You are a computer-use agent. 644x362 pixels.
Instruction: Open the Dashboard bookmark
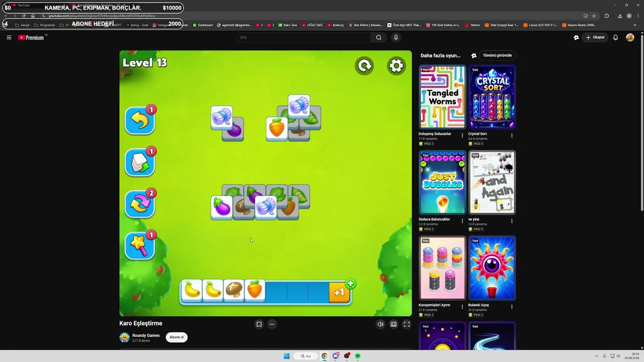click(203, 25)
